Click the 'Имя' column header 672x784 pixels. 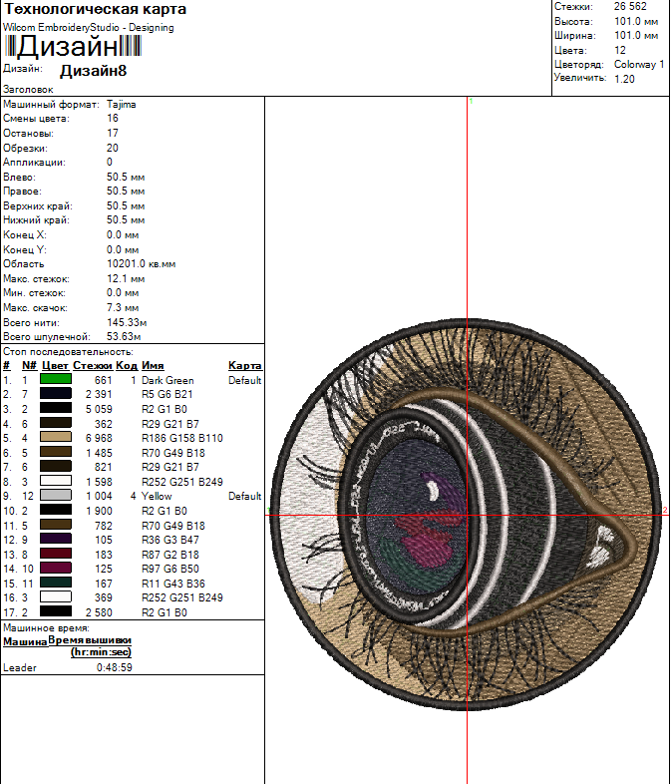coord(153,365)
